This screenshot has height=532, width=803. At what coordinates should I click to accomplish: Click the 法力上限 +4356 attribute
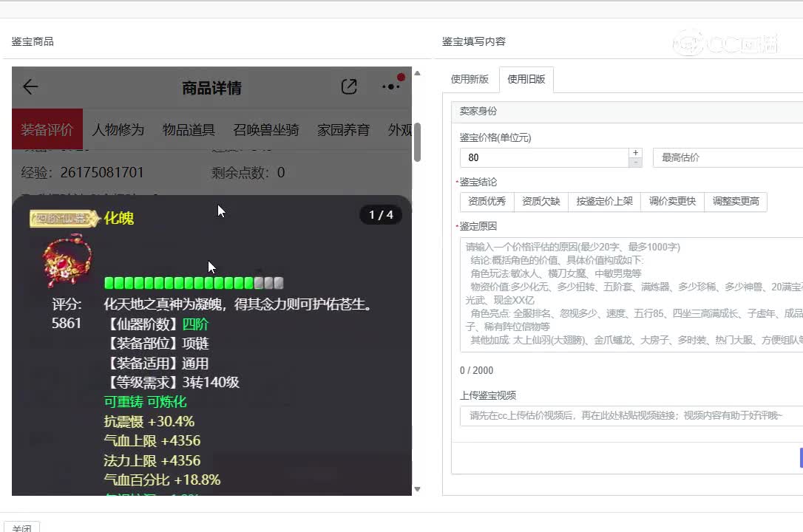click(152, 461)
